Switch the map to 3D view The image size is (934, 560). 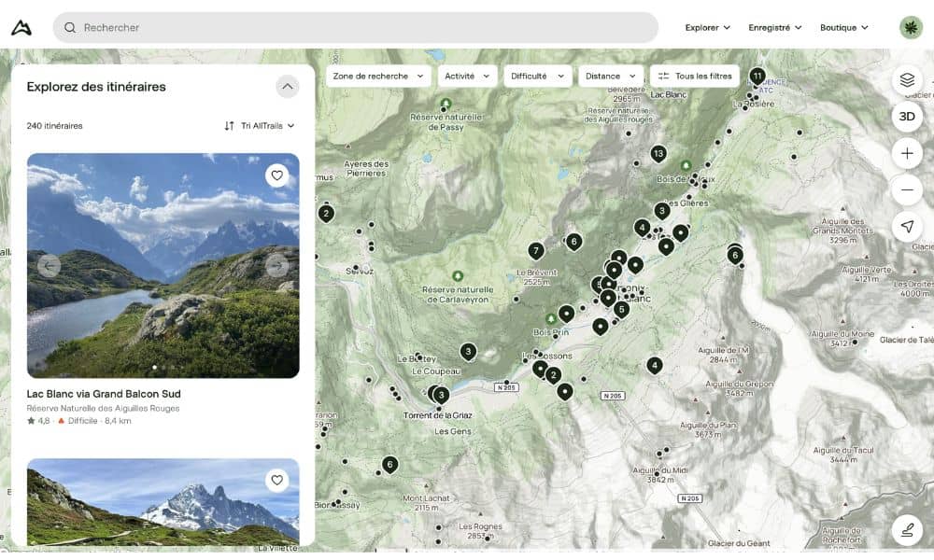906,117
